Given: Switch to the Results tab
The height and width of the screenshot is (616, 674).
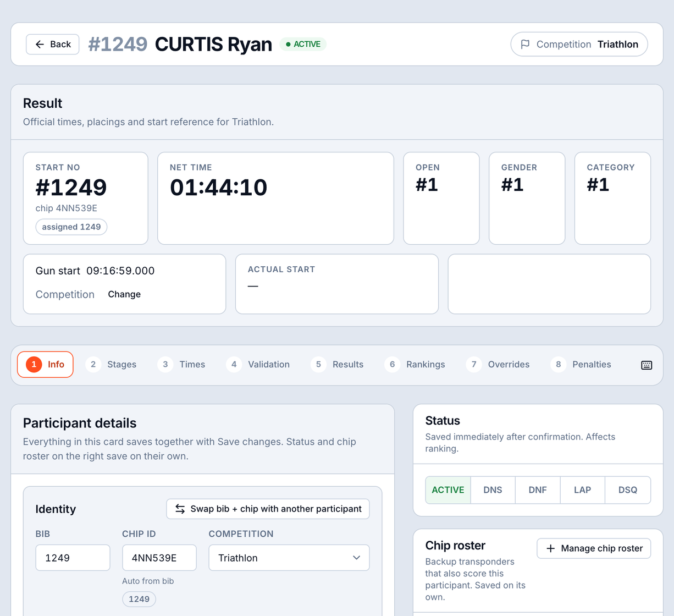Looking at the screenshot, I should click(336, 365).
